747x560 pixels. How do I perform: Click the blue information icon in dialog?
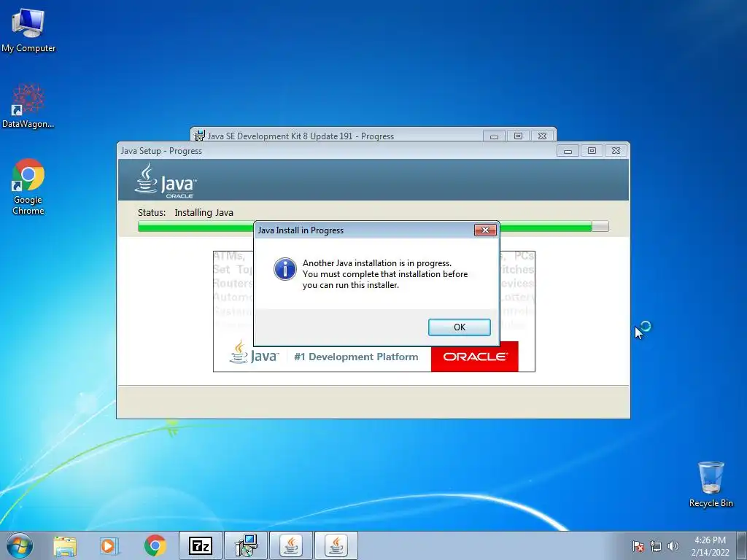pyautogui.click(x=285, y=269)
